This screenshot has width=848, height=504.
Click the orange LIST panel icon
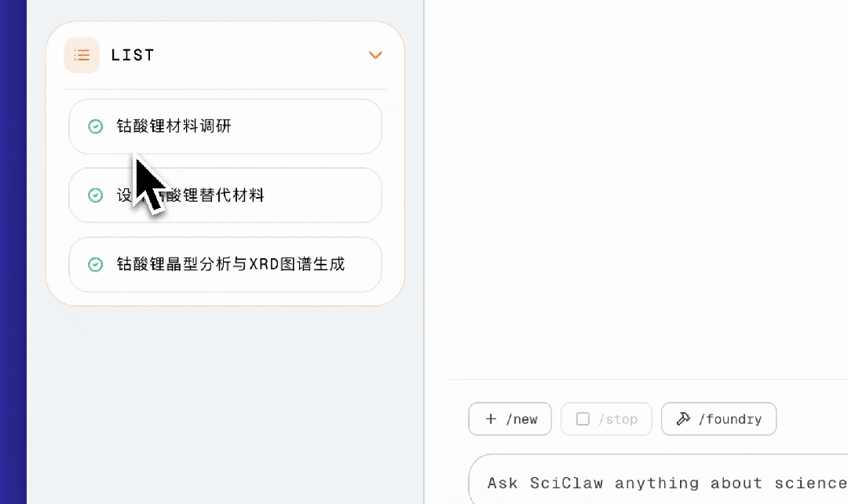82,55
